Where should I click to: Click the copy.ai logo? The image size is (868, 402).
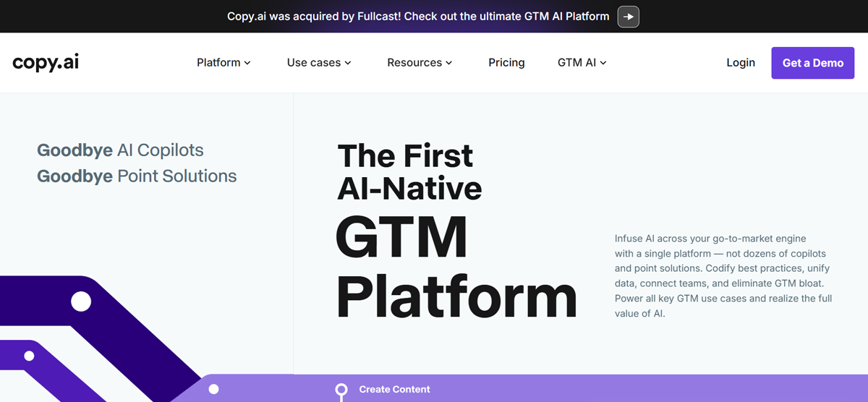click(46, 63)
